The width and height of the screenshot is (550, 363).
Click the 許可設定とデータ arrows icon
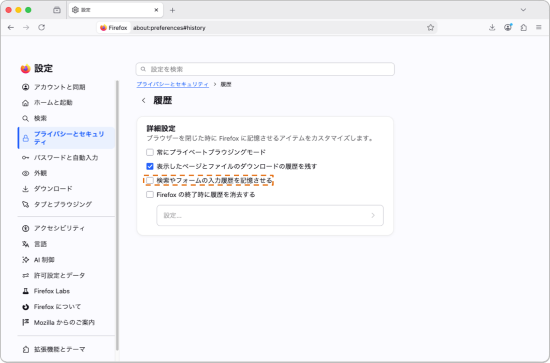point(25,276)
